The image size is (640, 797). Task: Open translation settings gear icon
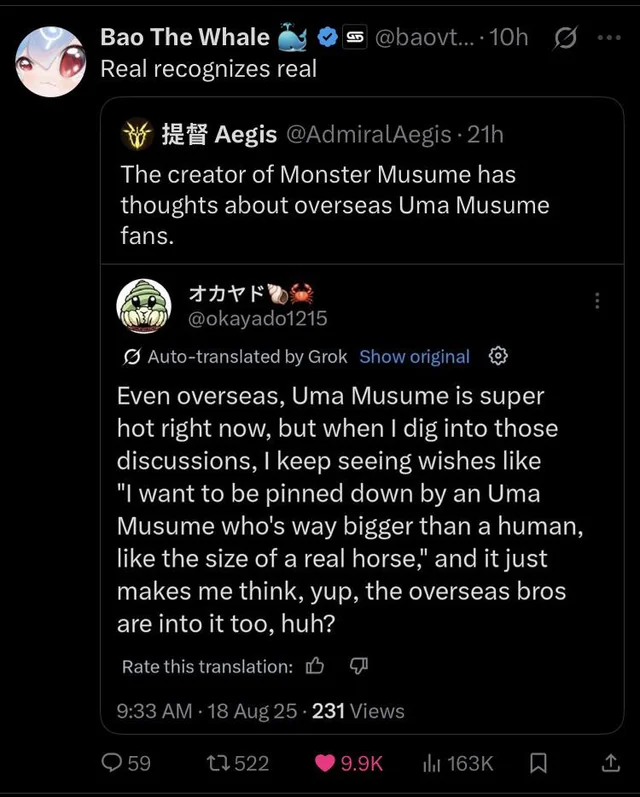click(499, 356)
